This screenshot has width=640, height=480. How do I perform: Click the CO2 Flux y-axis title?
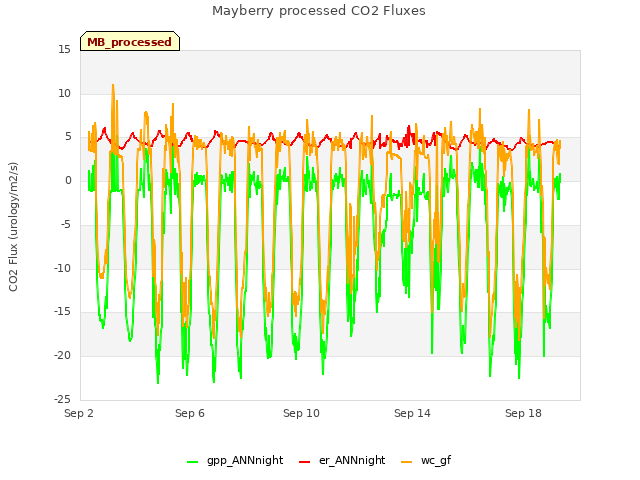13,227
